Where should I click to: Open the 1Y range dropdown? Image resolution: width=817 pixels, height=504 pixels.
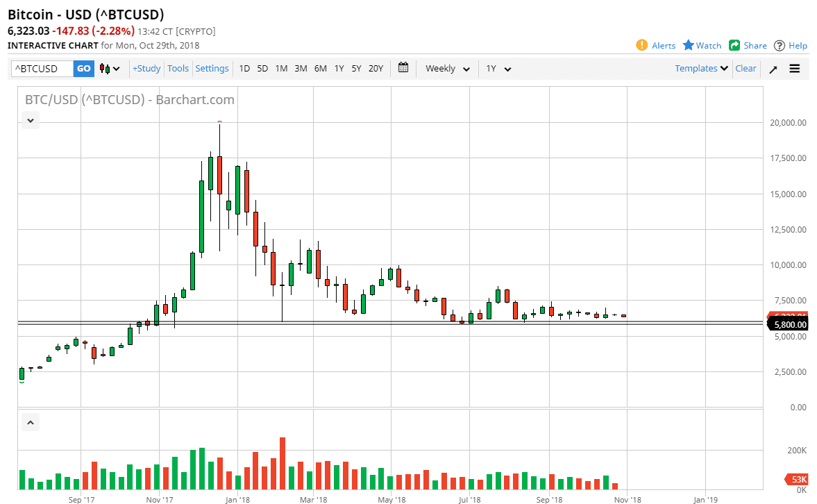coord(498,68)
